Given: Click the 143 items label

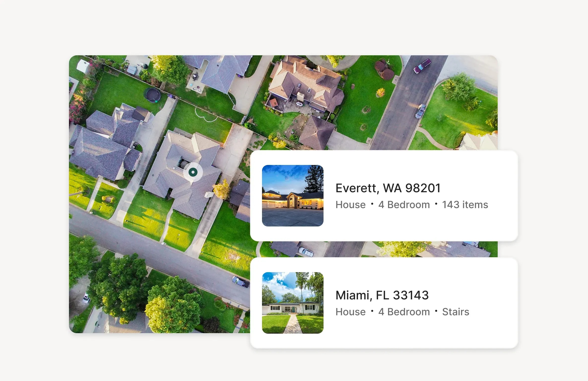Looking at the screenshot, I should click(x=465, y=205).
